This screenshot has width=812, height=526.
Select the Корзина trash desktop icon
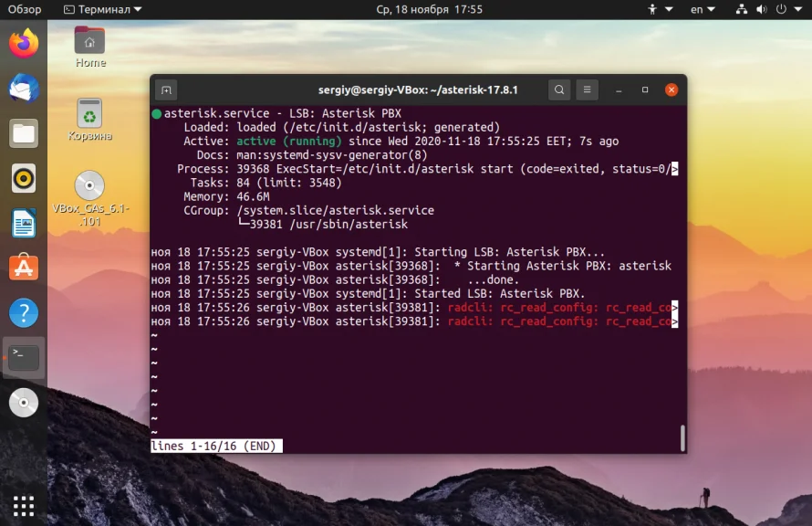89,121
